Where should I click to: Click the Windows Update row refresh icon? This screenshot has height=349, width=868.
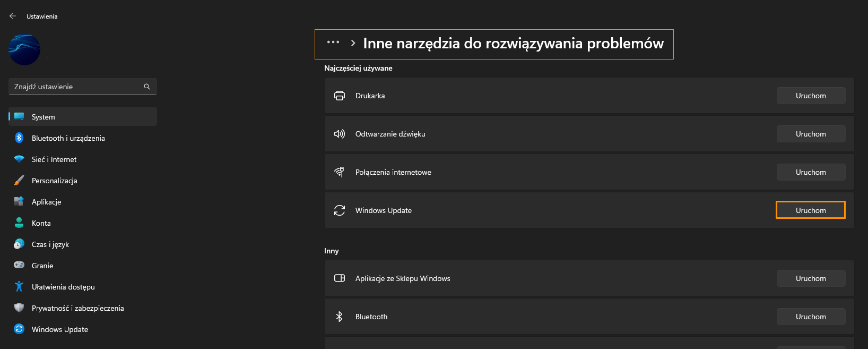click(340, 210)
